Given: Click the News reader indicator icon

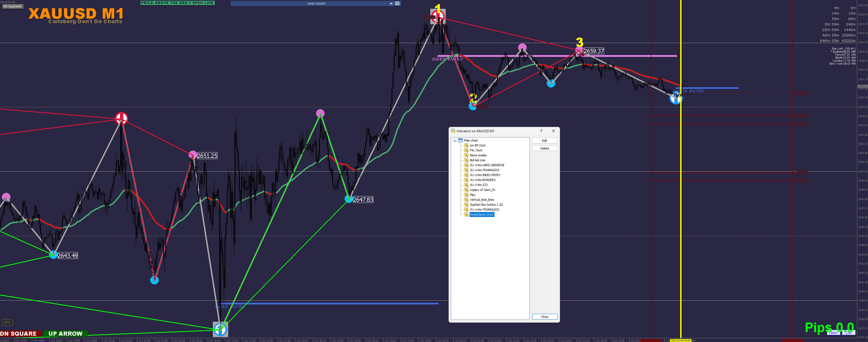Looking at the screenshot, I should 466,155.
